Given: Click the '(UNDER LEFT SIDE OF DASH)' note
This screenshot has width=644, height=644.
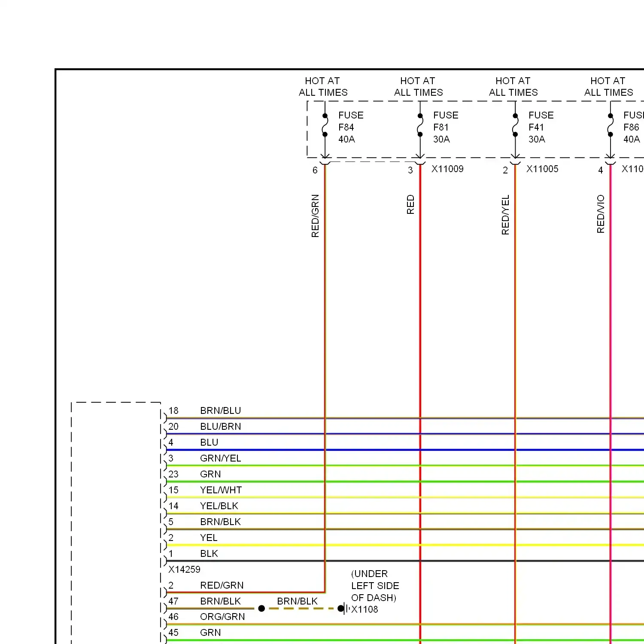Looking at the screenshot, I should click(x=375, y=586).
